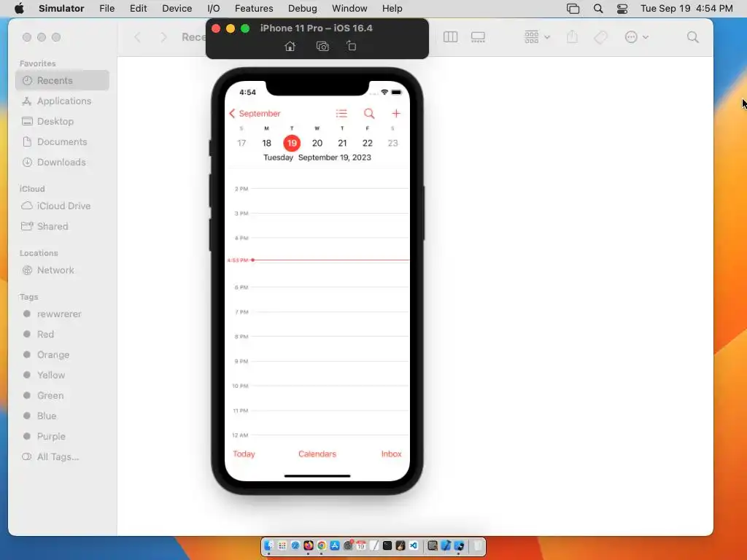Show All Tags in Finder
This screenshot has width=747, height=560.
tap(63, 456)
